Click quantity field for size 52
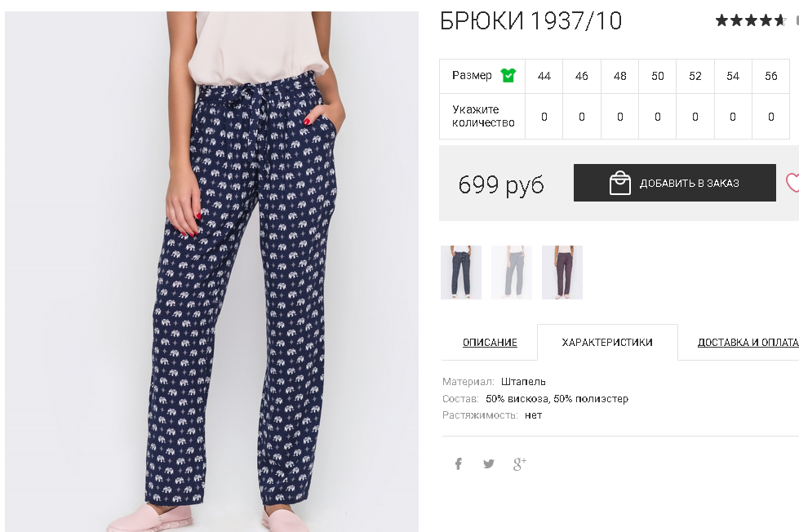The image size is (799, 532). click(x=695, y=117)
